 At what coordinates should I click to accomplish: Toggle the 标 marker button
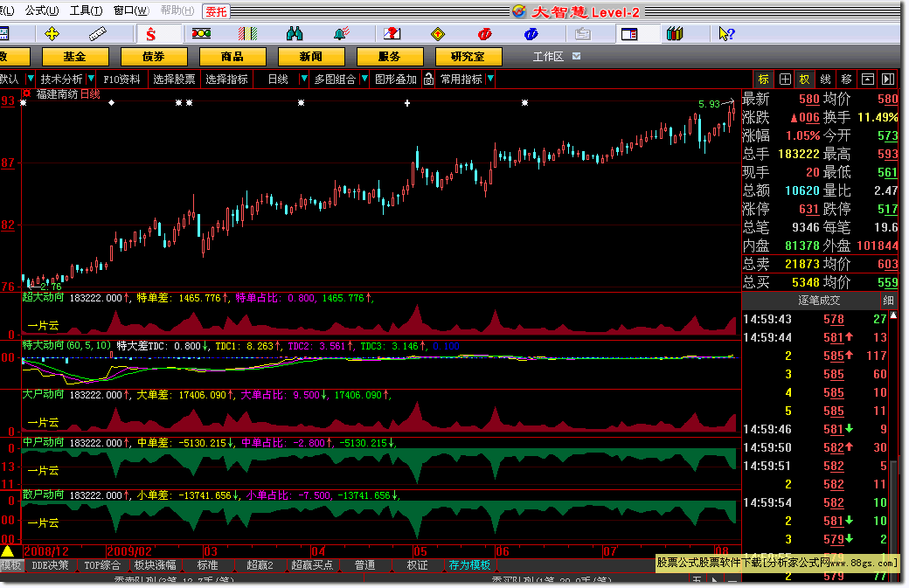click(x=764, y=80)
